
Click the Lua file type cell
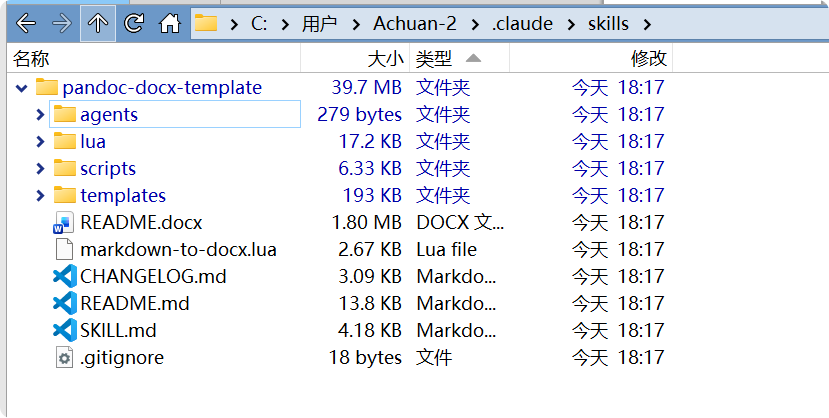pyautogui.click(x=446, y=249)
